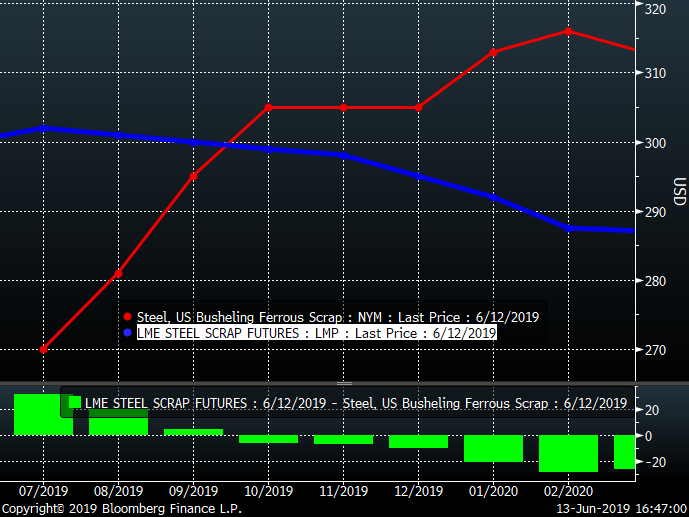689x517 pixels.
Task: Click the red data point at 12/2019
Action: click(418, 107)
